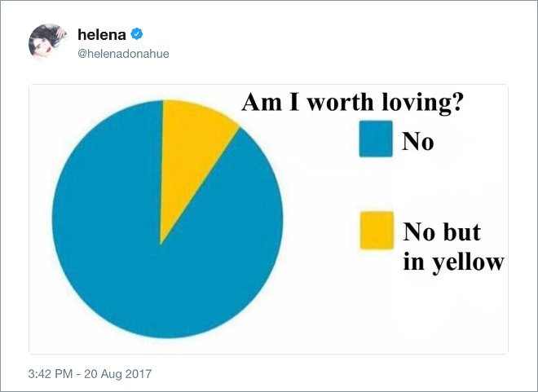The width and height of the screenshot is (538, 392).
Task: Click the 3:42 PM time text
Action: tap(51, 373)
